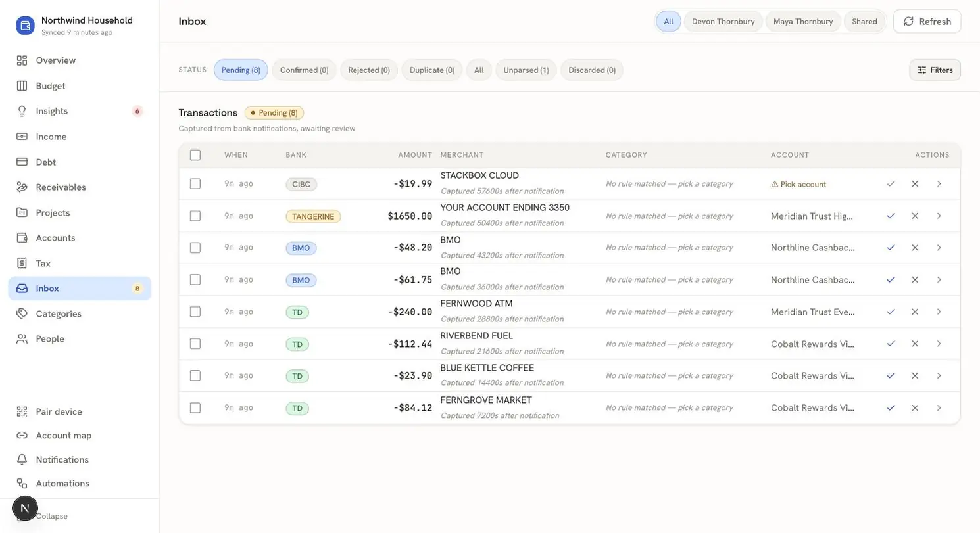The height and width of the screenshot is (533, 980).
Task: Open Account map in sidebar
Action: [80, 436]
